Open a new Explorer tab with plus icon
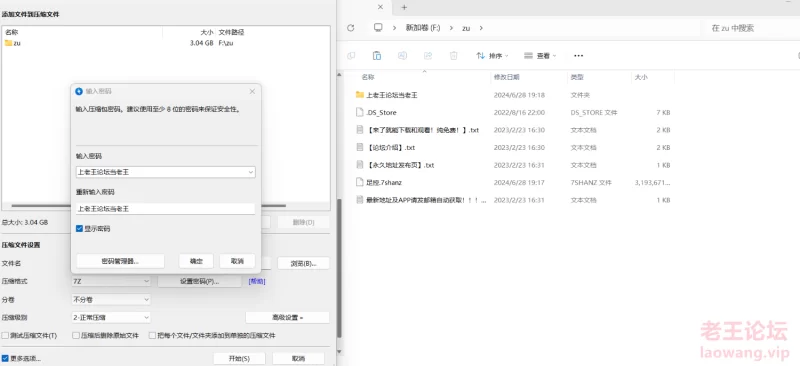Screen dimensions: 800x366 (x=404, y=7)
